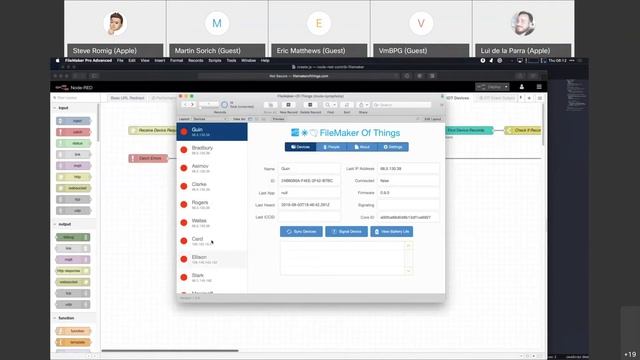The width and height of the screenshot is (640, 360).
Task: Toggle the debug node's side button
Action: 87,237
